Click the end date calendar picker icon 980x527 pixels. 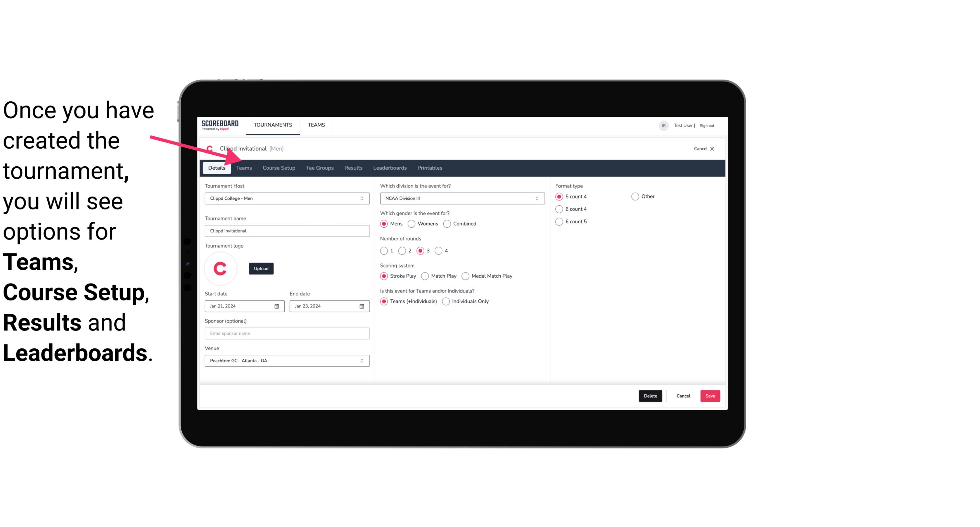tap(362, 306)
